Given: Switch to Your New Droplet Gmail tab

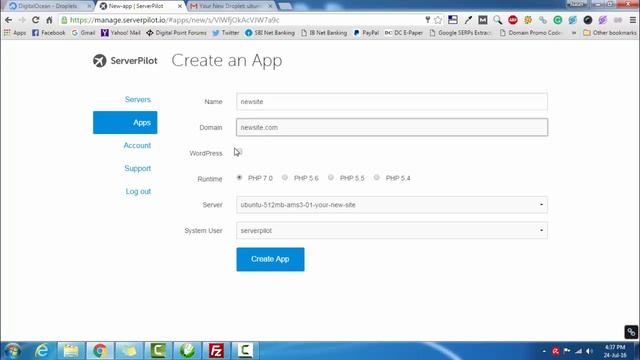Looking at the screenshot, I should coord(229,6).
